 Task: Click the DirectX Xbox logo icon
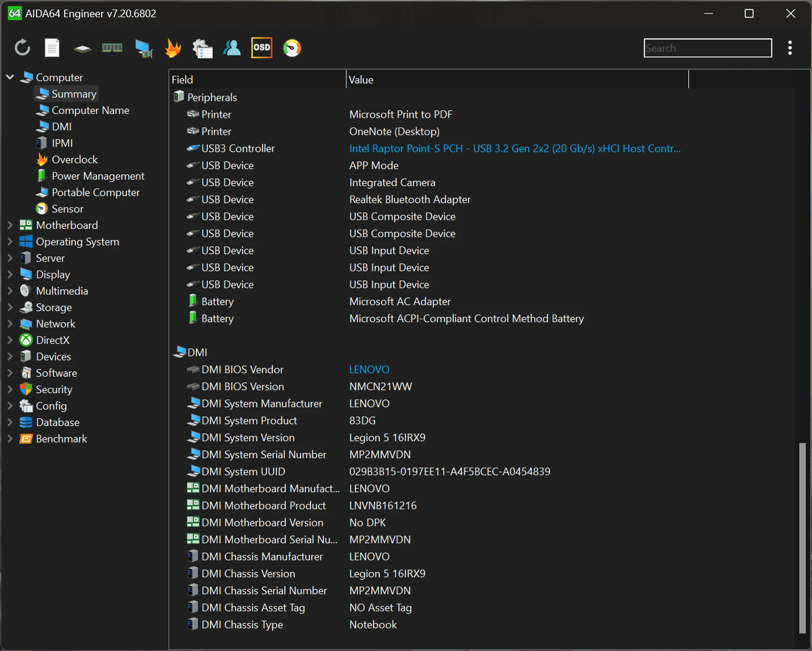[26, 340]
